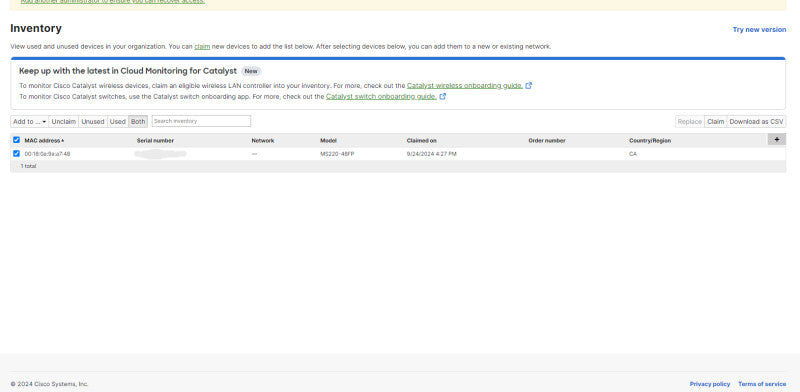Image resolution: width=800 pixels, height=392 pixels.
Task: Open Catalyst switch onboarding guide link
Action: coord(381,96)
